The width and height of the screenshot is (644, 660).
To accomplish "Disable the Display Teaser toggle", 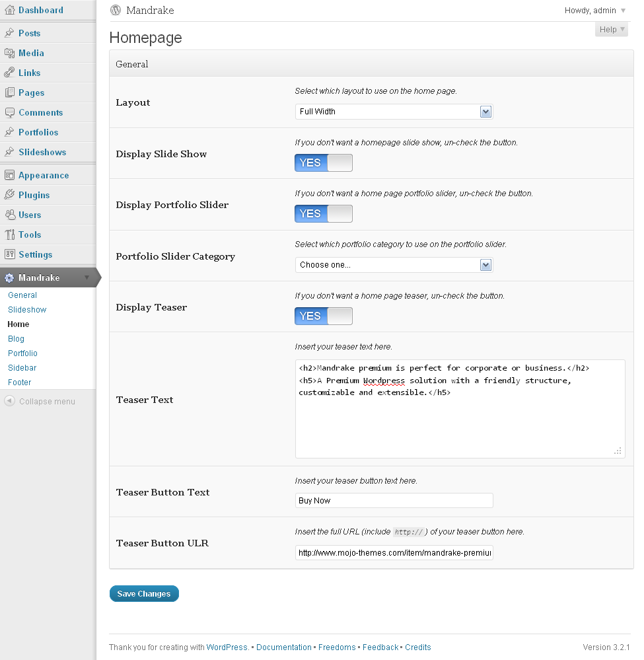I will [324, 316].
